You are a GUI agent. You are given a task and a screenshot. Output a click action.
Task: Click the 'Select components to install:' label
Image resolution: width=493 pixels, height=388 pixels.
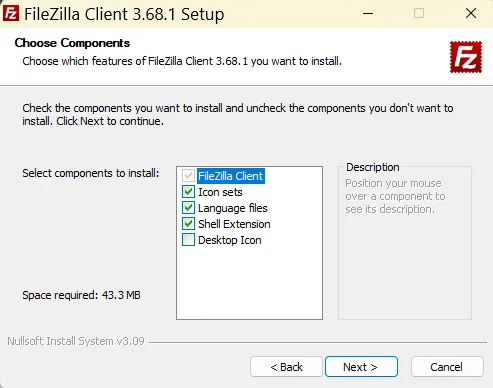(x=91, y=173)
